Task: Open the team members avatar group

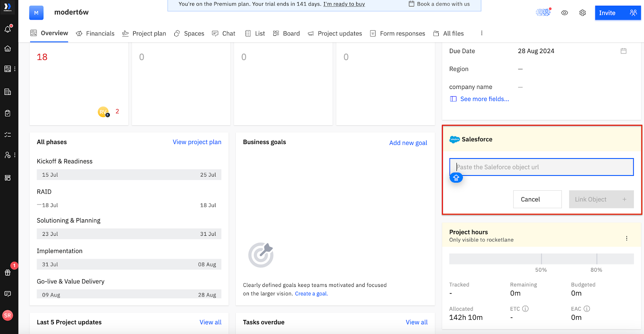Action: click(543, 12)
